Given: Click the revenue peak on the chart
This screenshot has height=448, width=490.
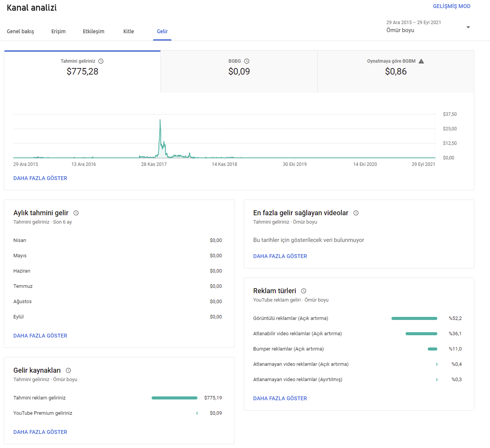Looking at the screenshot, I should (x=160, y=120).
